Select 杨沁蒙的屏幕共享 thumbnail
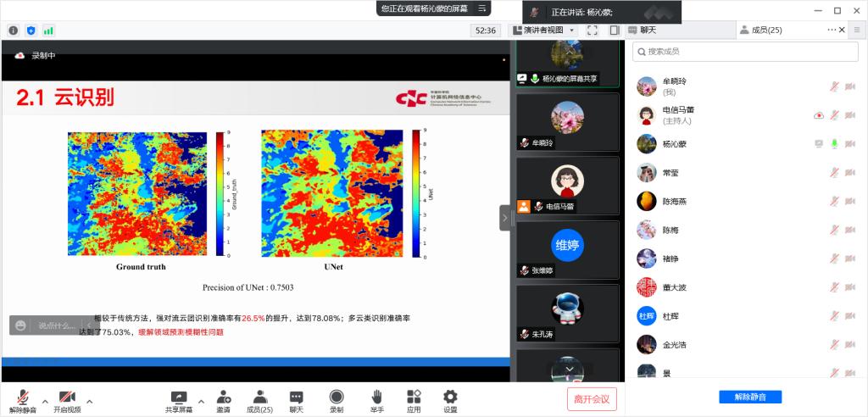868x417 pixels. (567, 63)
